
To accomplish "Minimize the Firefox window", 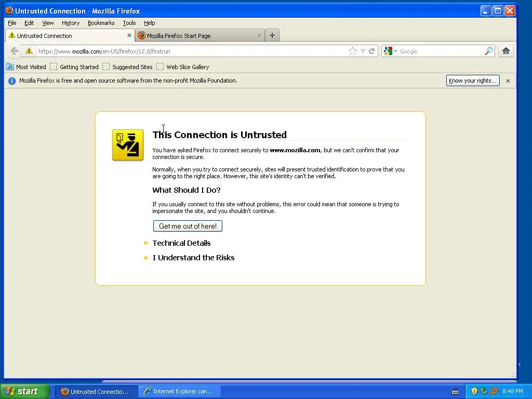I will pyautogui.click(x=486, y=11).
